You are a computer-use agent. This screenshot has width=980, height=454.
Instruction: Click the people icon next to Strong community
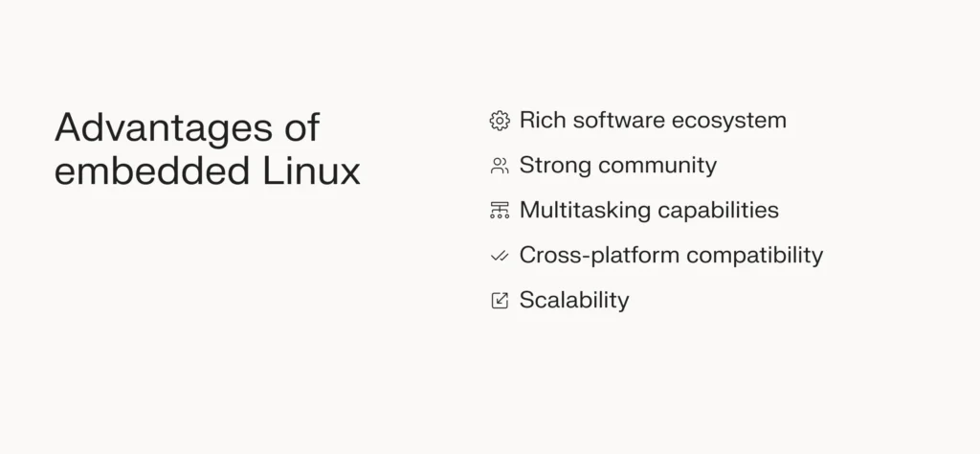[x=500, y=166]
